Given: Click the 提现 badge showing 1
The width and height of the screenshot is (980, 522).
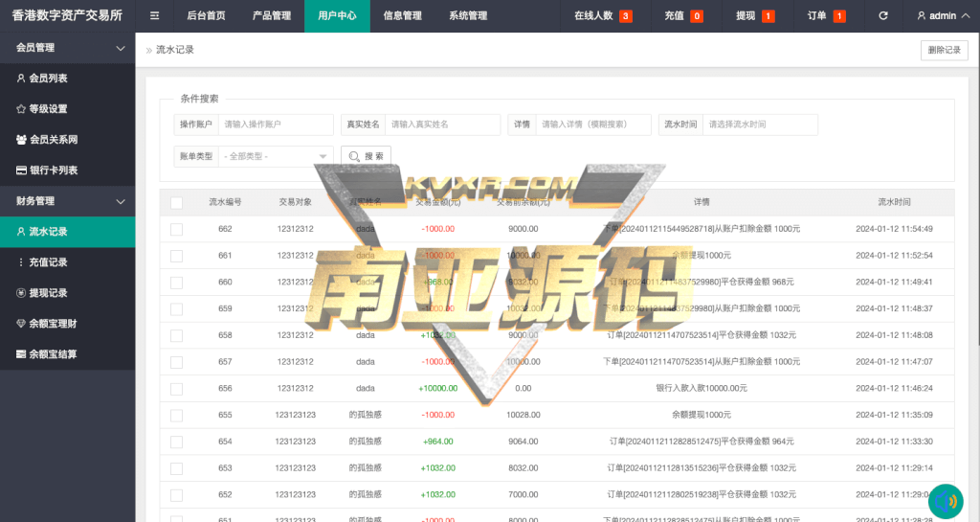Looking at the screenshot, I should point(768,16).
